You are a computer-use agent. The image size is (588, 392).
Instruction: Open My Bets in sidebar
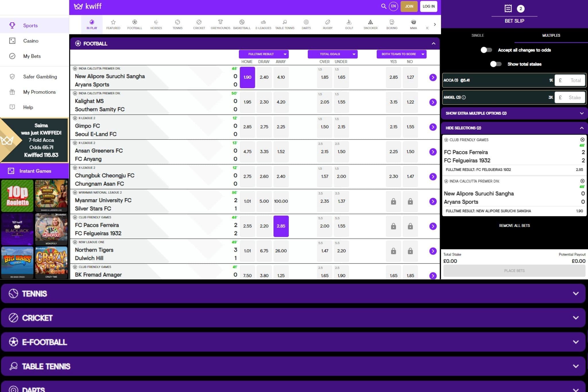(34, 56)
